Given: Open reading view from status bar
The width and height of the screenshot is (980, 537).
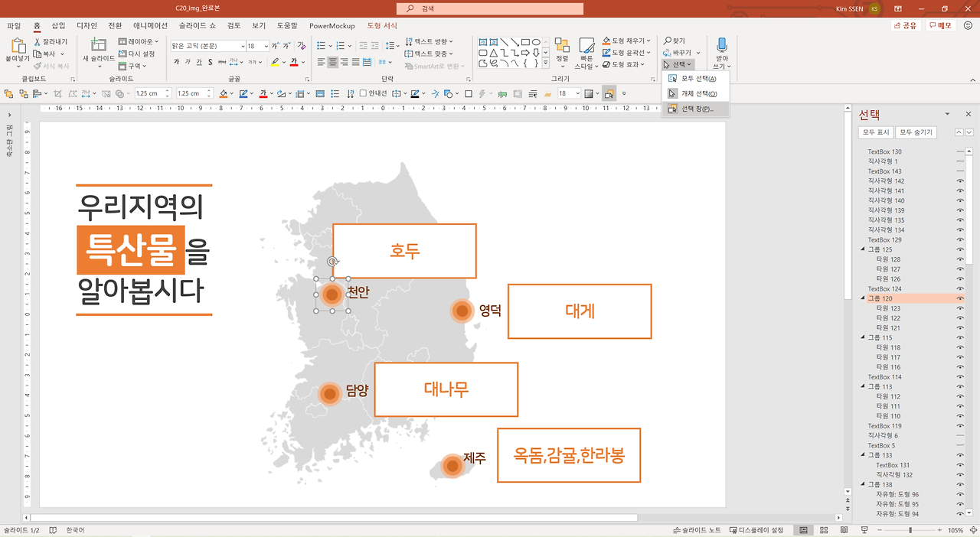Looking at the screenshot, I should tap(842, 530).
